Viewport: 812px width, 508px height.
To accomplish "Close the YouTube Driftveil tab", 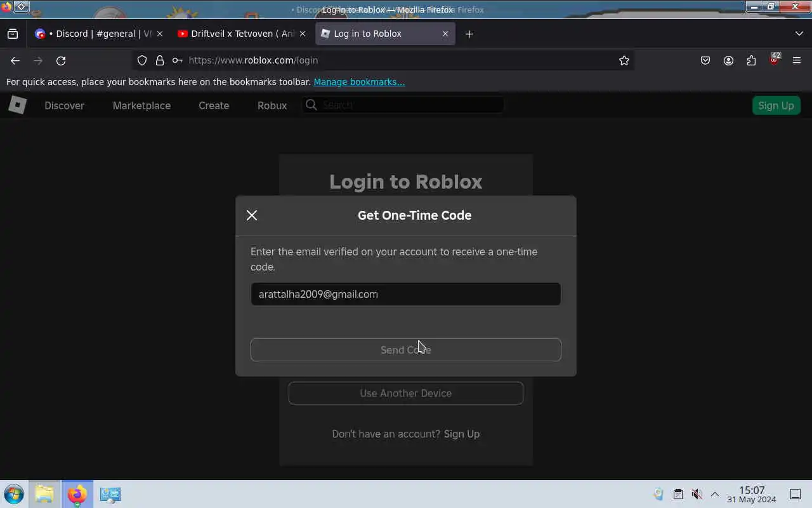I will click(303, 34).
